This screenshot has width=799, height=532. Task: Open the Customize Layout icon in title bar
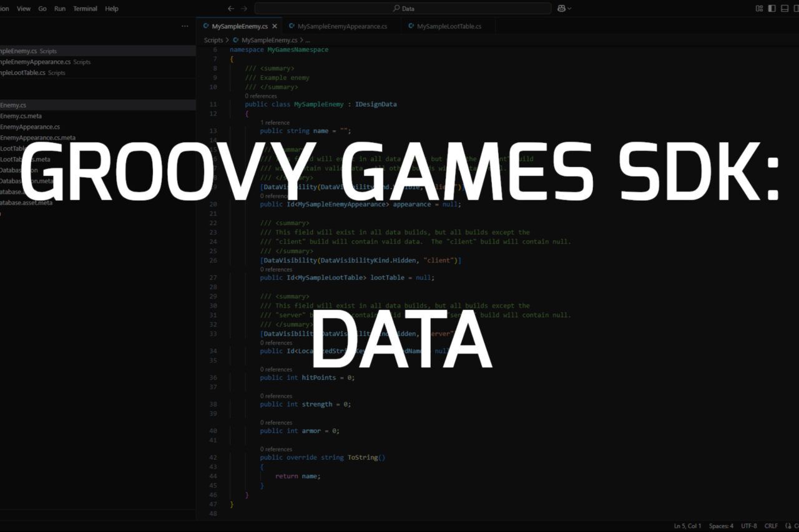(x=760, y=8)
